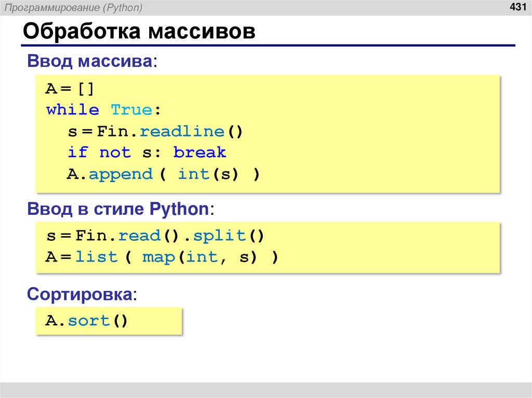Click the horizontal divider under the title
This screenshot has height=398, width=532.
point(266,44)
